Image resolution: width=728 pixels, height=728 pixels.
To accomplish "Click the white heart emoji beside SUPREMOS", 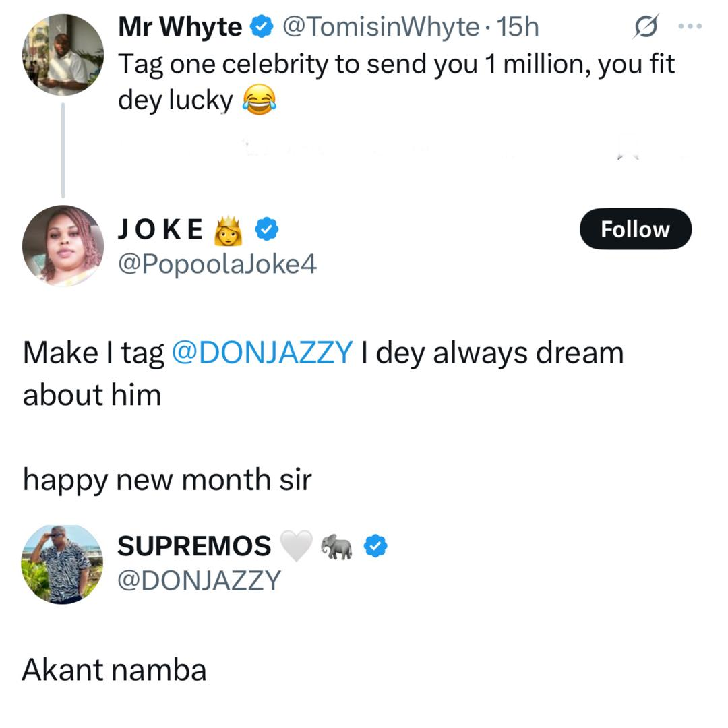I will pos(295,546).
